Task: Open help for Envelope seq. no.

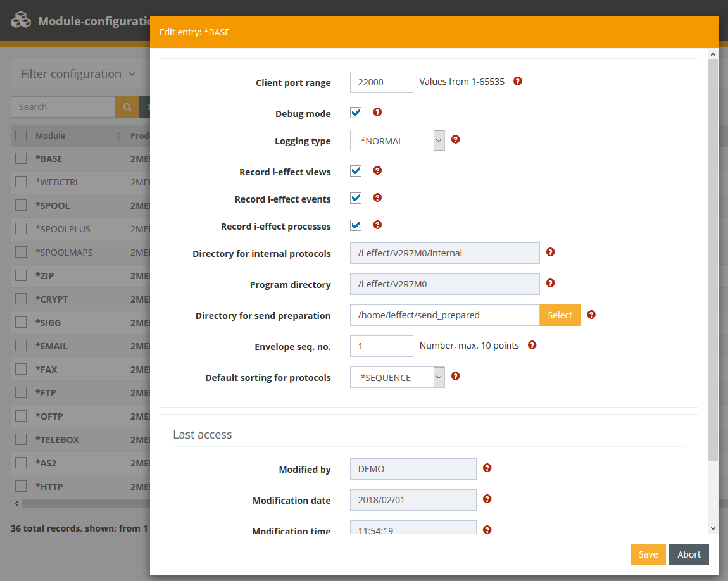Action: [532, 345]
